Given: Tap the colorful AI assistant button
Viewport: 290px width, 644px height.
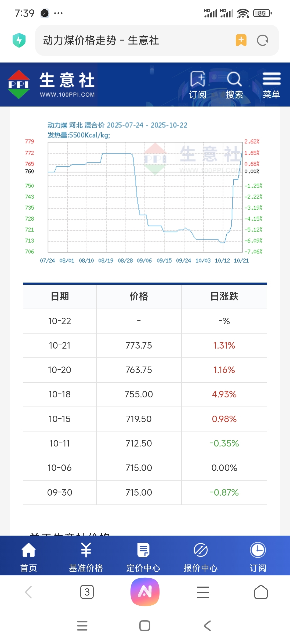Looking at the screenshot, I should tap(145, 592).
